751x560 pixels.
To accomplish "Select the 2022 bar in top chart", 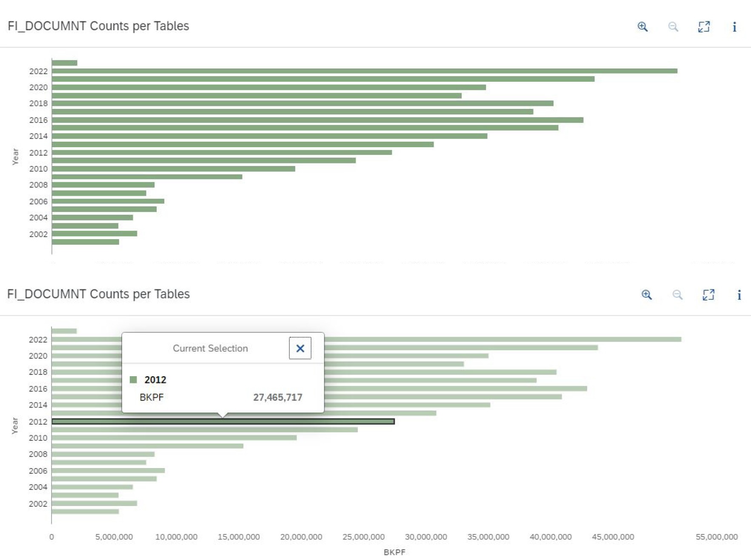I will point(364,71).
